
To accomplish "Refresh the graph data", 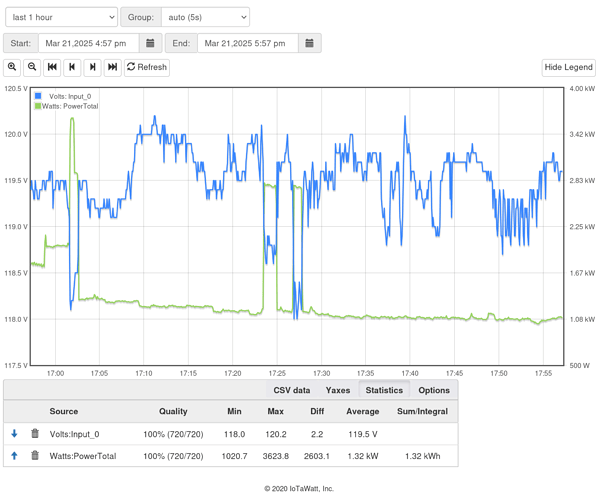I will point(147,67).
